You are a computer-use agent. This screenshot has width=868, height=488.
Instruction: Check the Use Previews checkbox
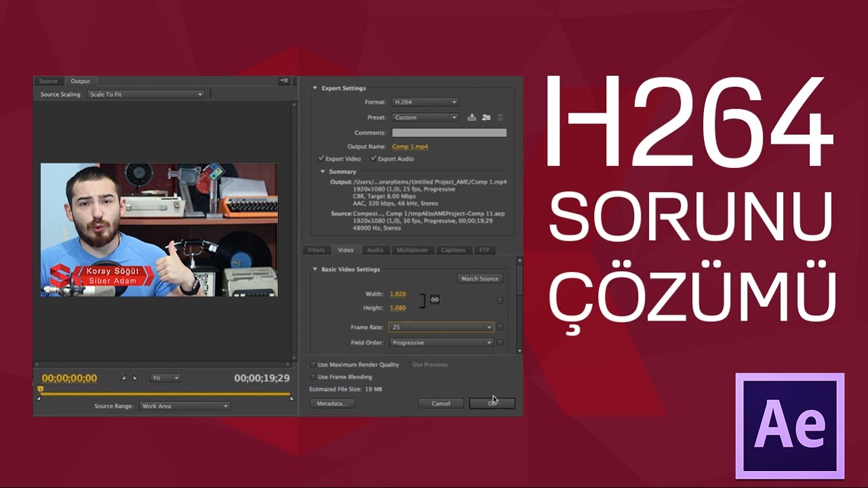click(x=407, y=365)
